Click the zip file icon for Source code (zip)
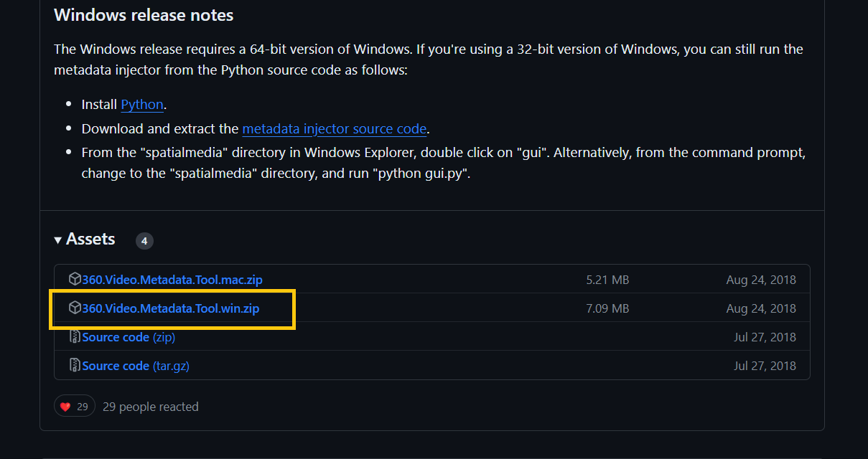Viewport: 868px width, 459px height. point(75,336)
